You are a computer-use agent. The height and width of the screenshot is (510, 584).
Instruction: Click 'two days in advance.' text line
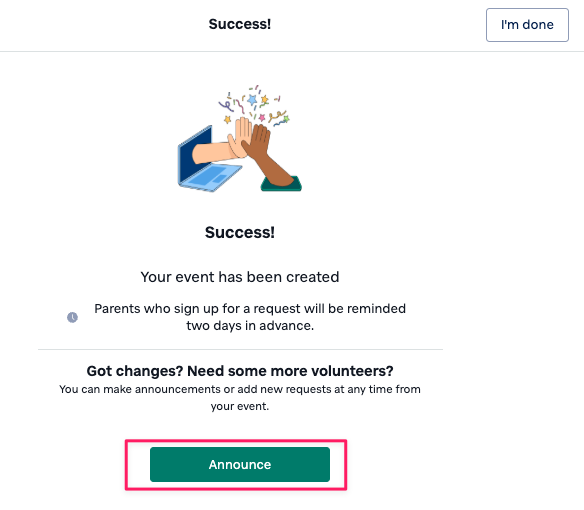coord(250,326)
